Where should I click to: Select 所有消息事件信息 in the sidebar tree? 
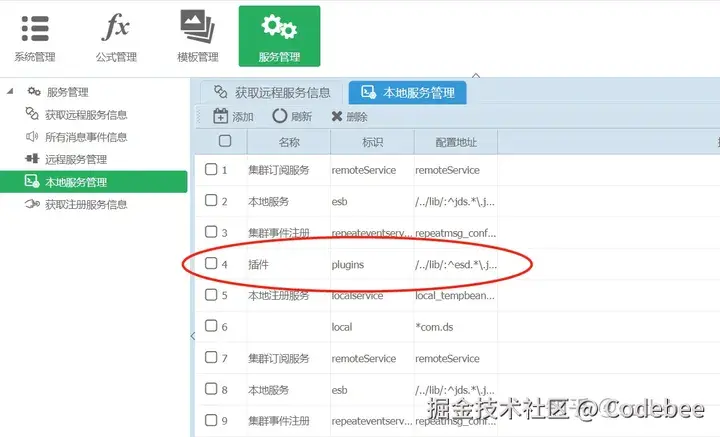click(86, 137)
